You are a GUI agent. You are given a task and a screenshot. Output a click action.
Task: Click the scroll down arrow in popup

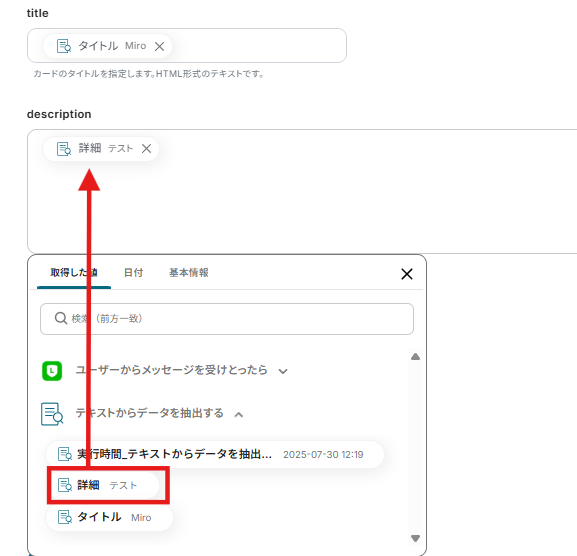[415, 538]
